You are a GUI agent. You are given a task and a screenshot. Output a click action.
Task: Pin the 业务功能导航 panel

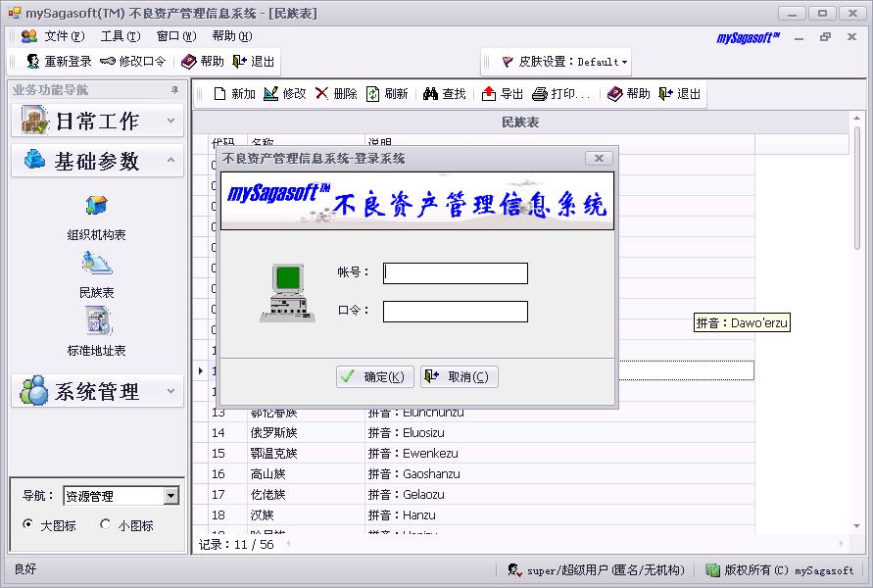pos(174,89)
